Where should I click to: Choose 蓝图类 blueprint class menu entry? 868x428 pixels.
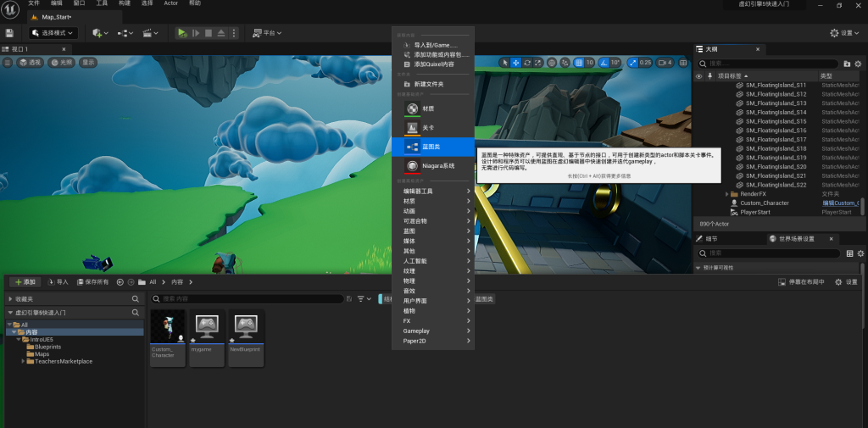pos(433,147)
